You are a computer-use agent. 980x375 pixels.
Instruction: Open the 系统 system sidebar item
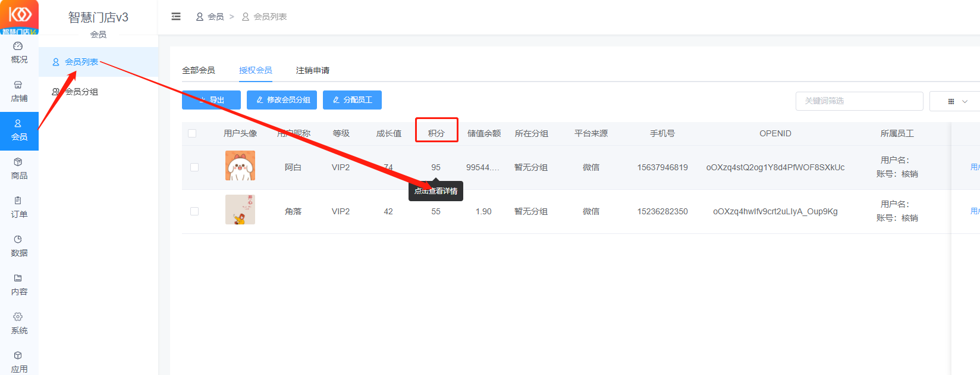point(19,324)
